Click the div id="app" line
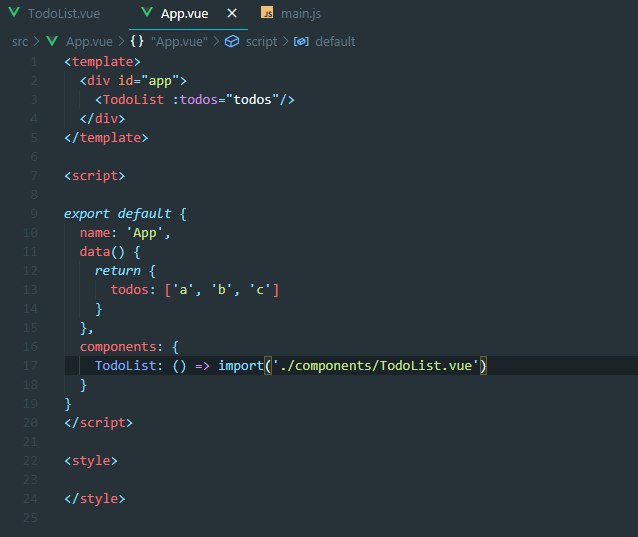 (x=133, y=81)
